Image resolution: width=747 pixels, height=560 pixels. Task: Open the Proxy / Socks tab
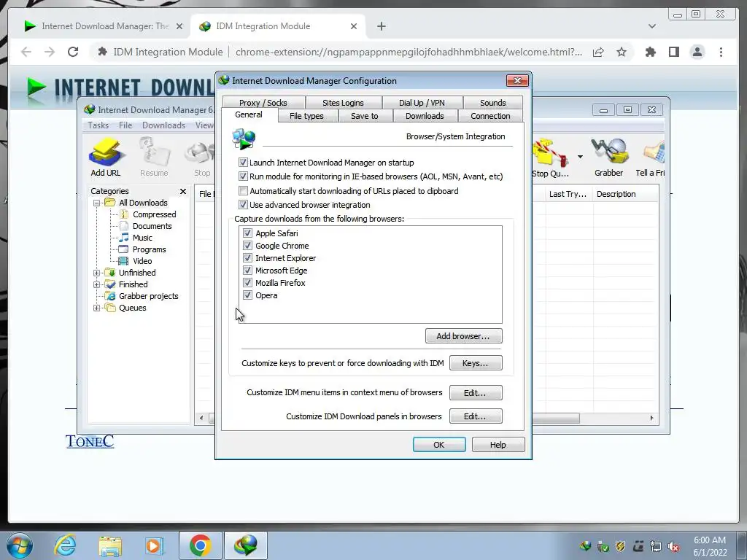coord(263,102)
